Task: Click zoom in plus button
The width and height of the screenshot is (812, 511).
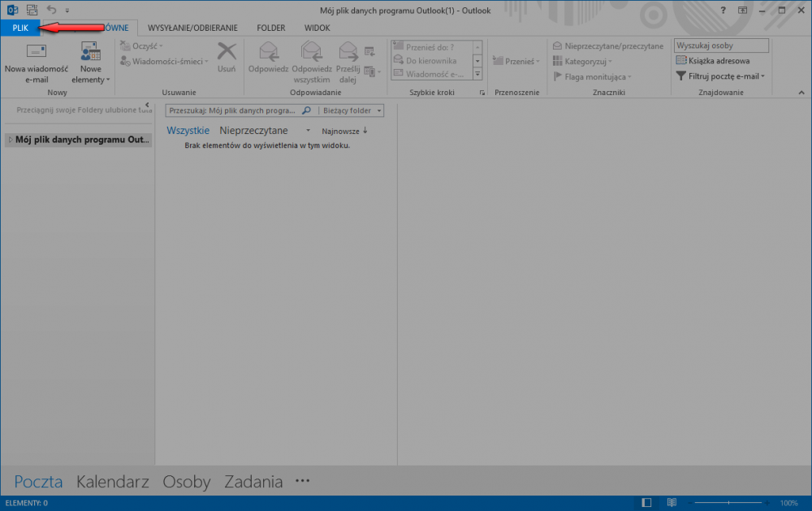Action: [767, 503]
